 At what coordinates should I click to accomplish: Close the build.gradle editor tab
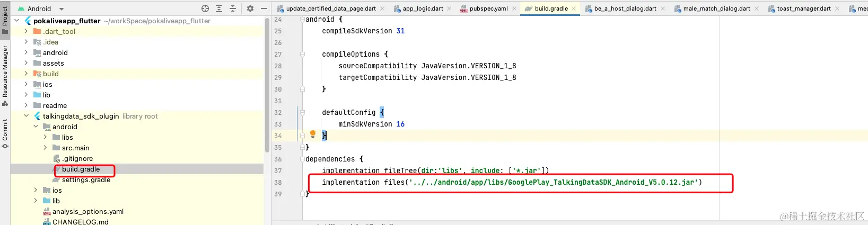[574, 8]
